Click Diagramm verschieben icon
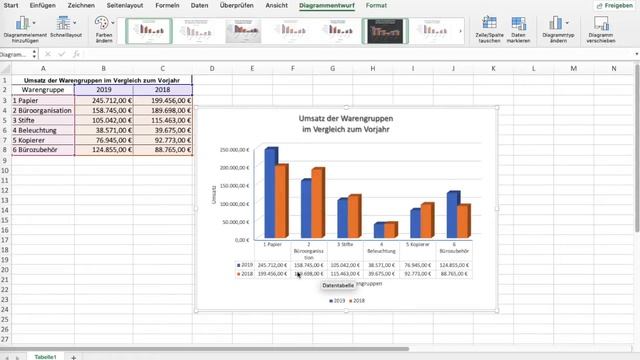The width and height of the screenshot is (640, 360). click(x=601, y=23)
